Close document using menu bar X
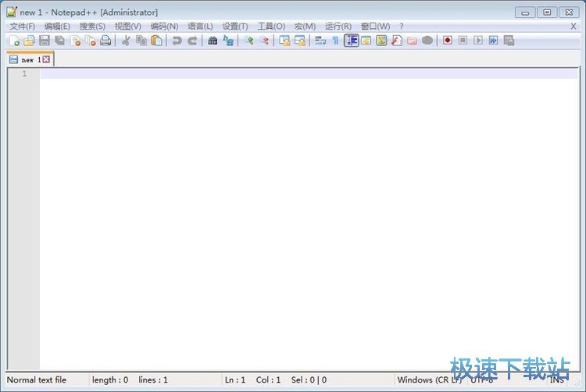This screenshot has height=392, width=586. tap(573, 27)
